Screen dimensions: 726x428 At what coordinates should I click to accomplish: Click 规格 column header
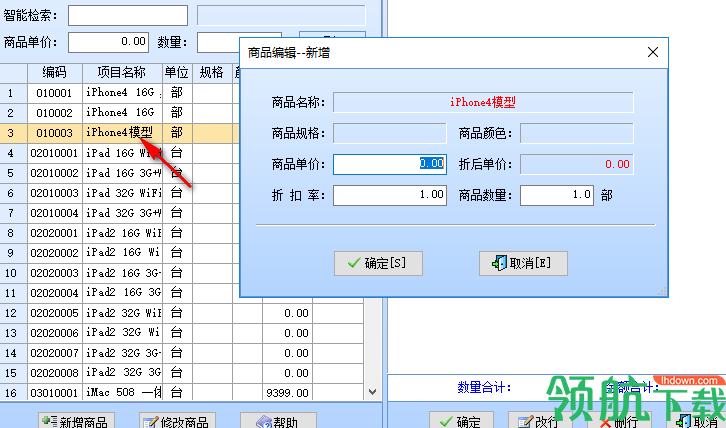pos(212,73)
